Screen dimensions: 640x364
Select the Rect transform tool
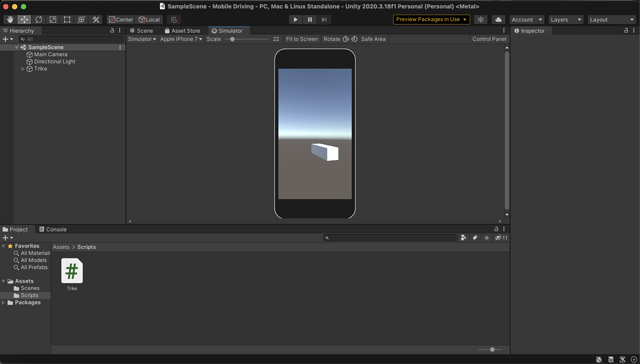67,20
